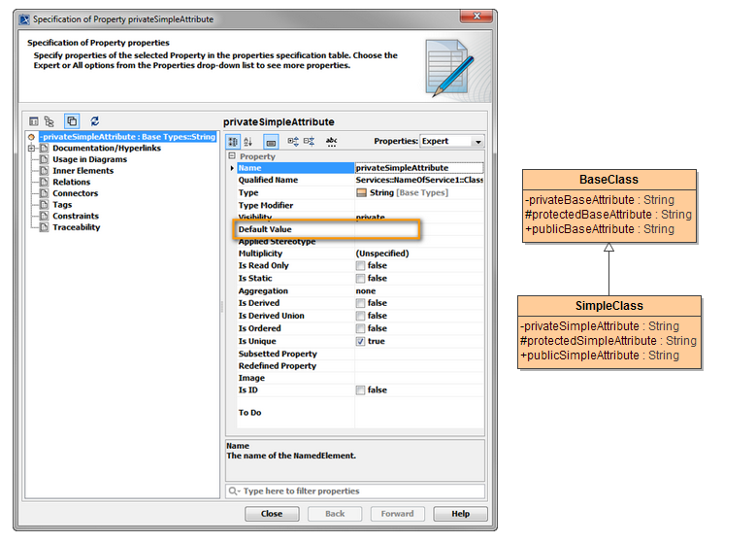Click the table view icon above tree
Image resolution: width=756 pixels, height=542 pixels.
34,121
